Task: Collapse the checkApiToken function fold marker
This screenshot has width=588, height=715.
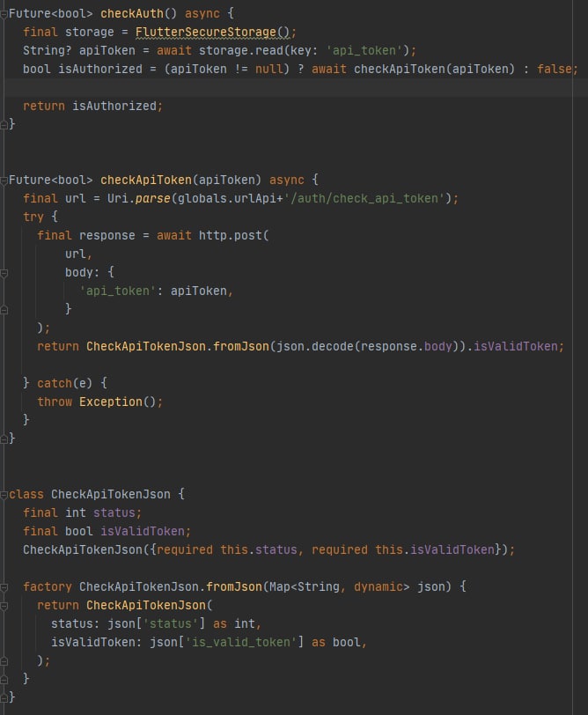Action: point(4,181)
